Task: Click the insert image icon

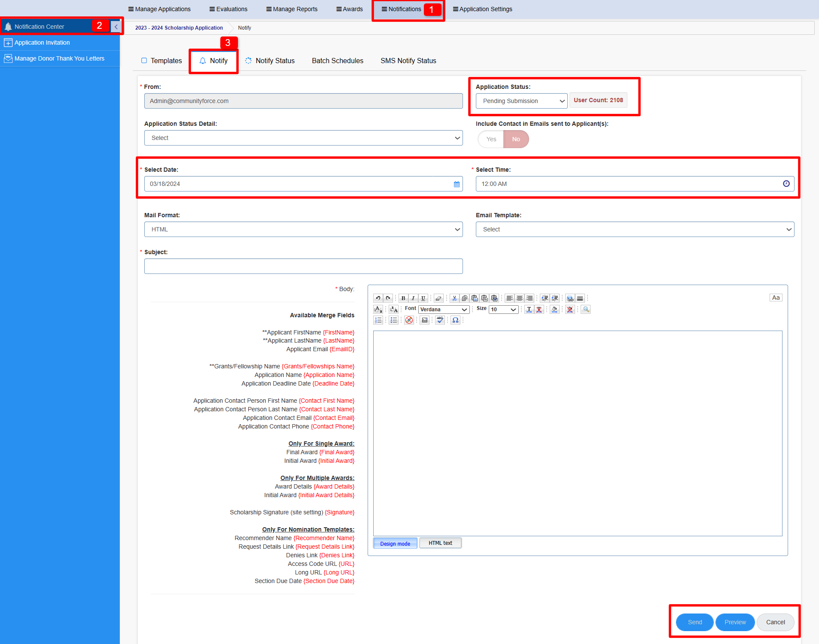Action: coord(424,320)
